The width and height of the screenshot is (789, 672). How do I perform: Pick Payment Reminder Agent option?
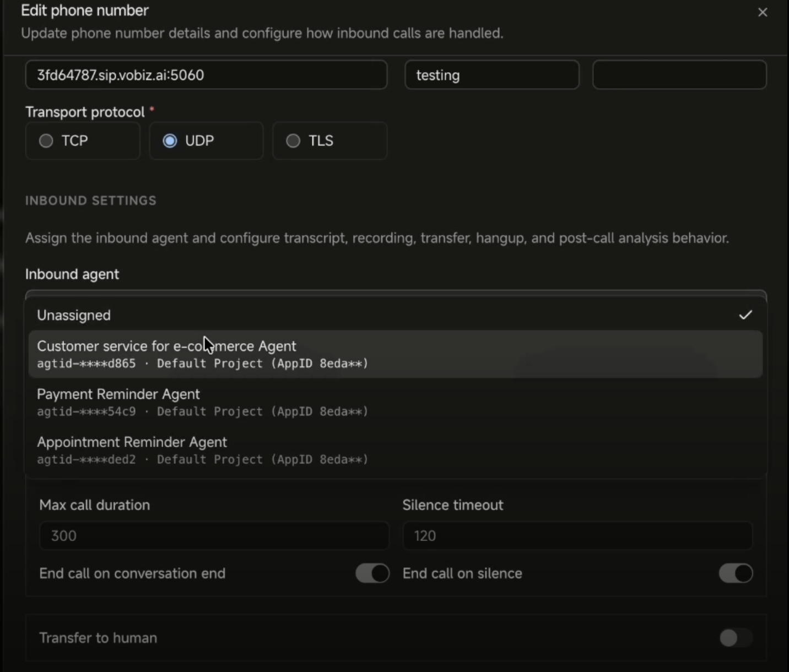396,402
